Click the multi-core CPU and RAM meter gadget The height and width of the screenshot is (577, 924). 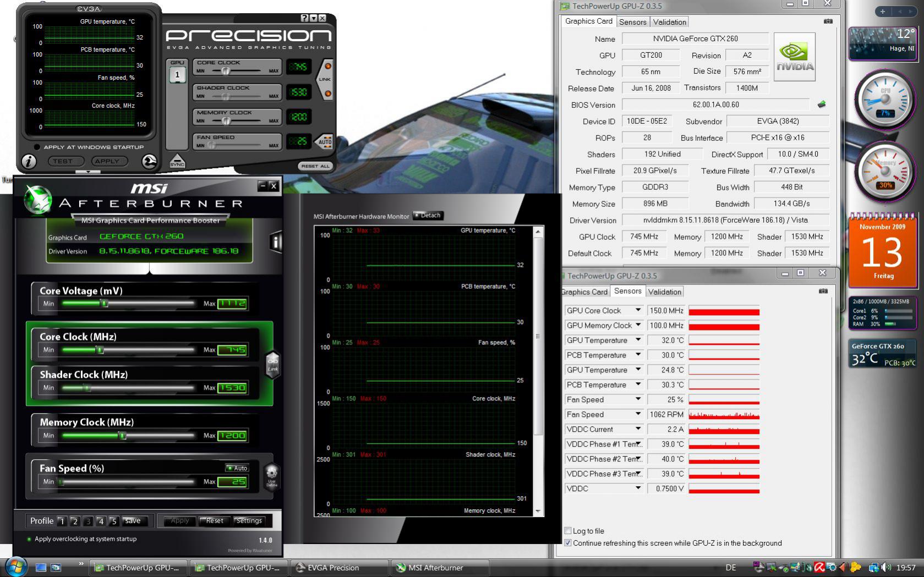[x=882, y=313]
